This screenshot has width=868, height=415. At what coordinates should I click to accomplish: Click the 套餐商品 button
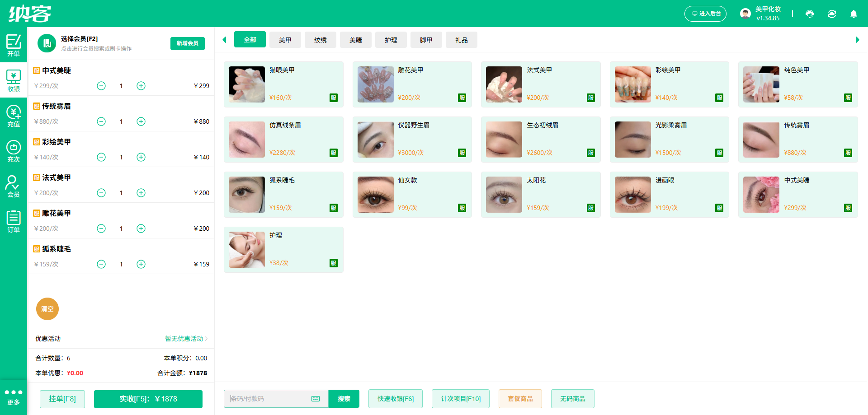pyautogui.click(x=520, y=399)
